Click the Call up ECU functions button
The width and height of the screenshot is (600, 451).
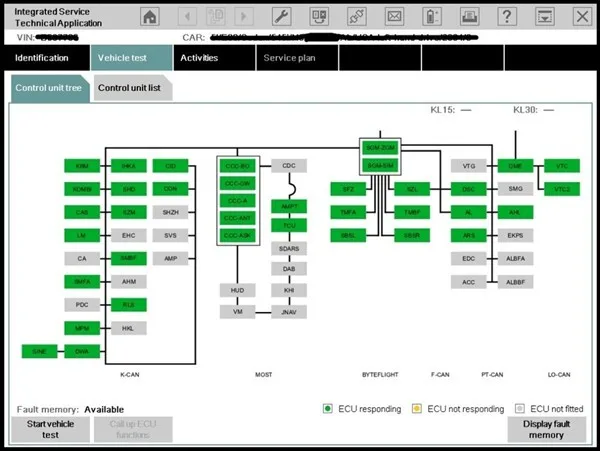tap(133, 429)
